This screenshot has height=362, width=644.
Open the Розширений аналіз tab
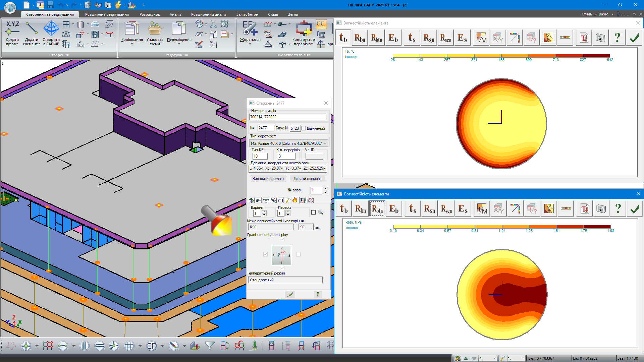click(208, 14)
